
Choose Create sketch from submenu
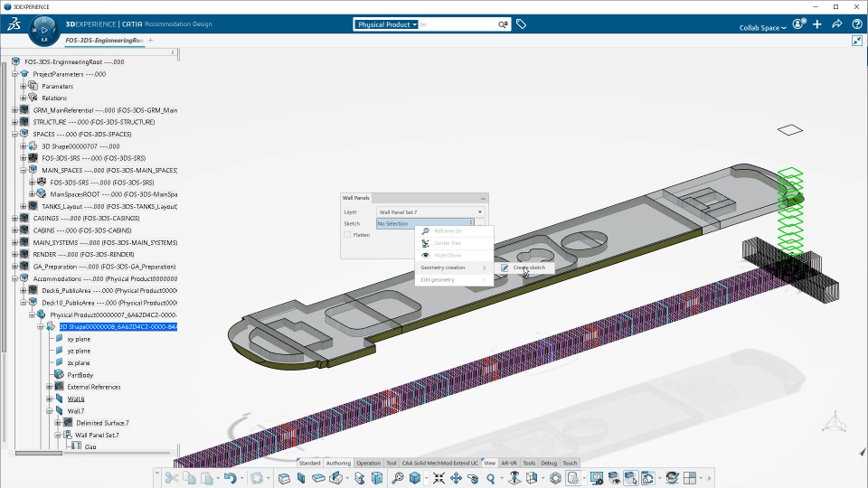click(x=524, y=267)
